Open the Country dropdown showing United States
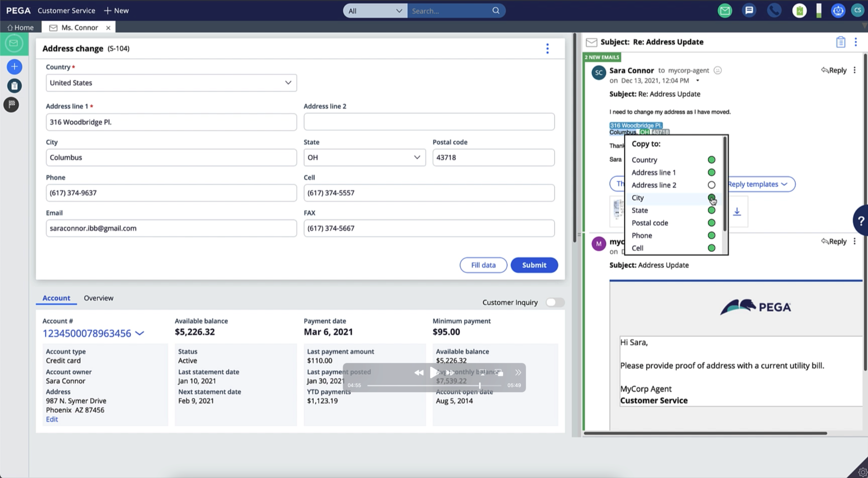 coord(171,83)
